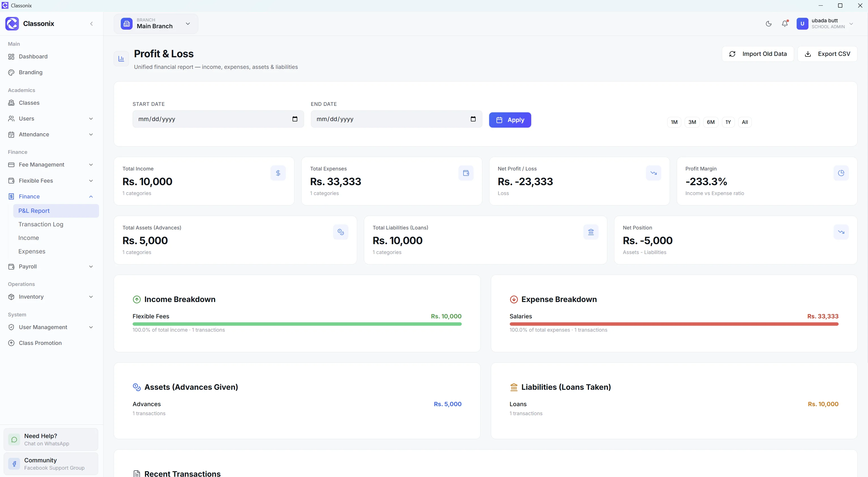Viewport: 868px width, 477px height.
Task: Click the branch building icon
Action: [127, 24]
